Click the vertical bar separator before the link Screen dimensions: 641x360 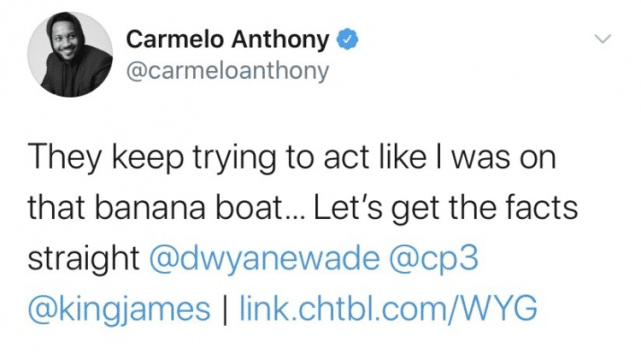225,309
